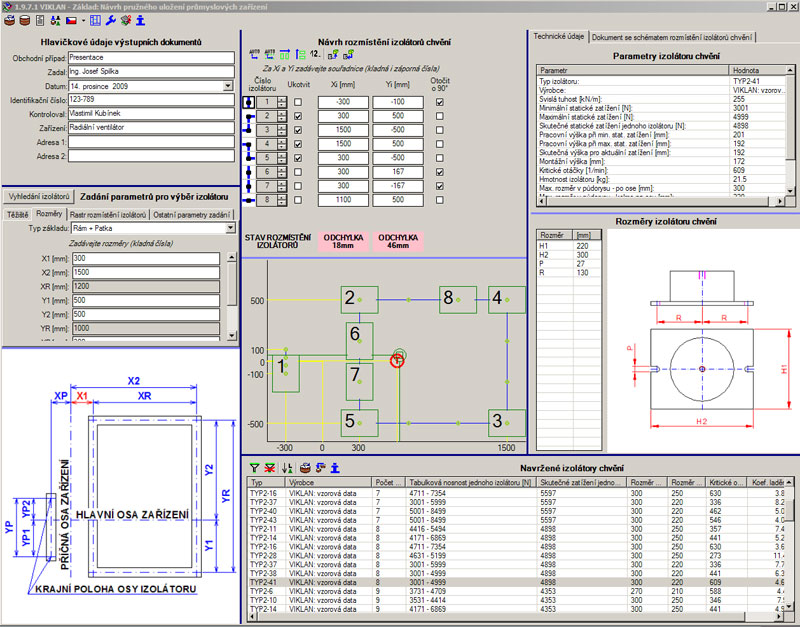800x627 pixels.
Task: Open the Datum date dropdown
Action: (x=229, y=86)
